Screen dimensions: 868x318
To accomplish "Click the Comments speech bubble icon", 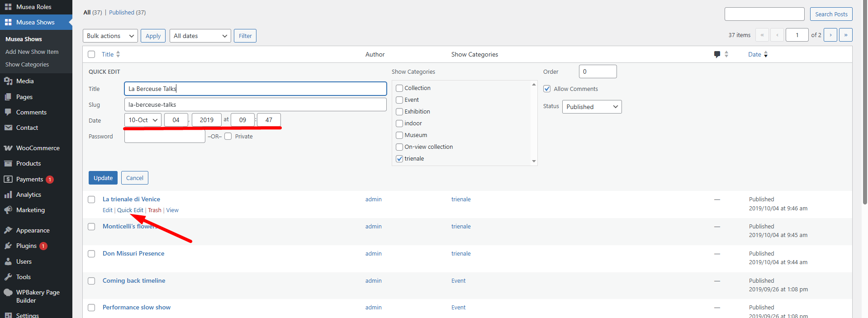I will [x=8, y=112].
